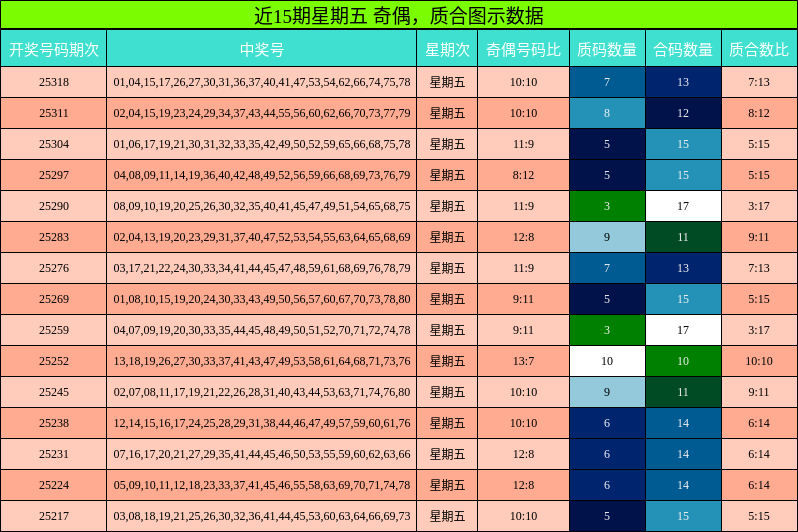Click winning numbers starting 04,08,09,11,14
The height and width of the screenshot is (532, 798).
tap(262, 176)
